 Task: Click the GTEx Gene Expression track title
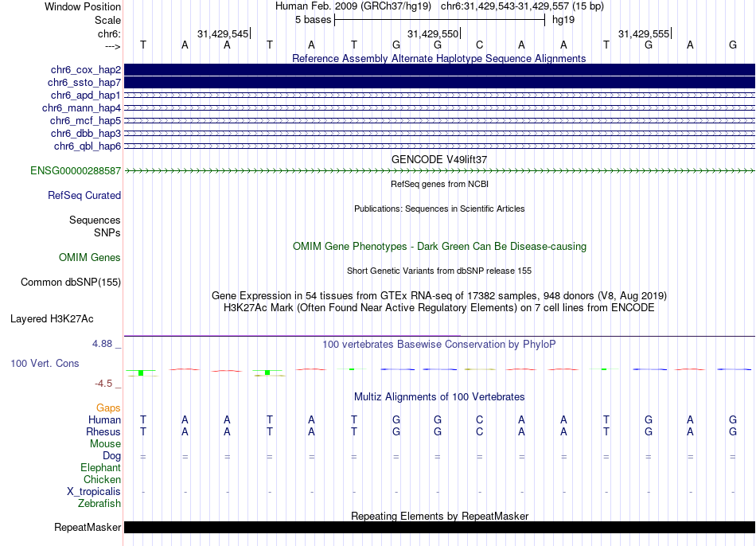click(439, 295)
